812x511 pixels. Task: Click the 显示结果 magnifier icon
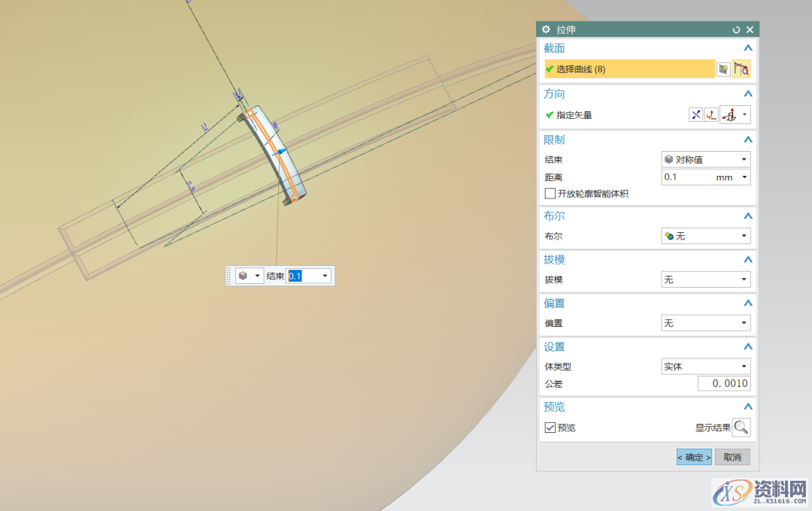[x=741, y=428]
